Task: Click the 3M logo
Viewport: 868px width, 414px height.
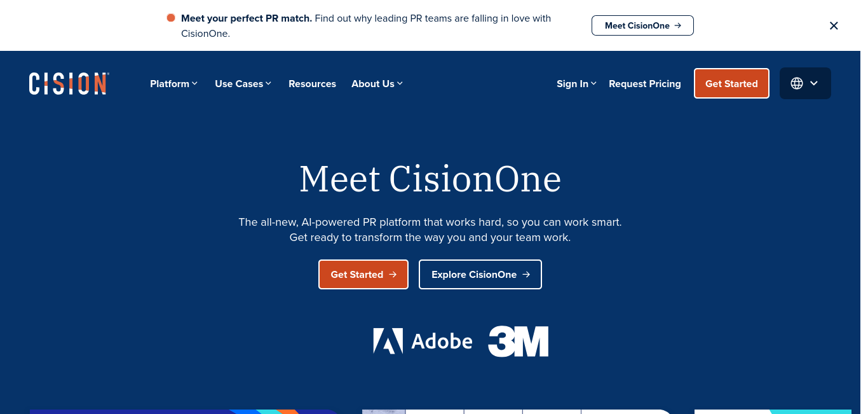Action: (519, 342)
